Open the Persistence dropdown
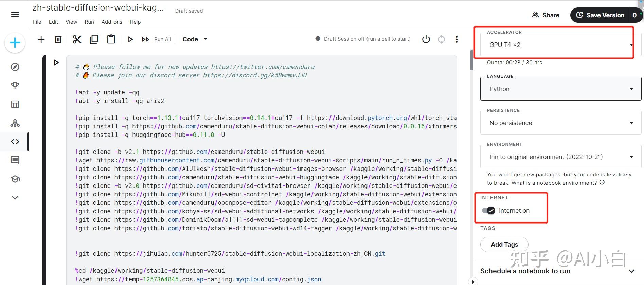This screenshot has height=285, width=644. coord(560,123)
